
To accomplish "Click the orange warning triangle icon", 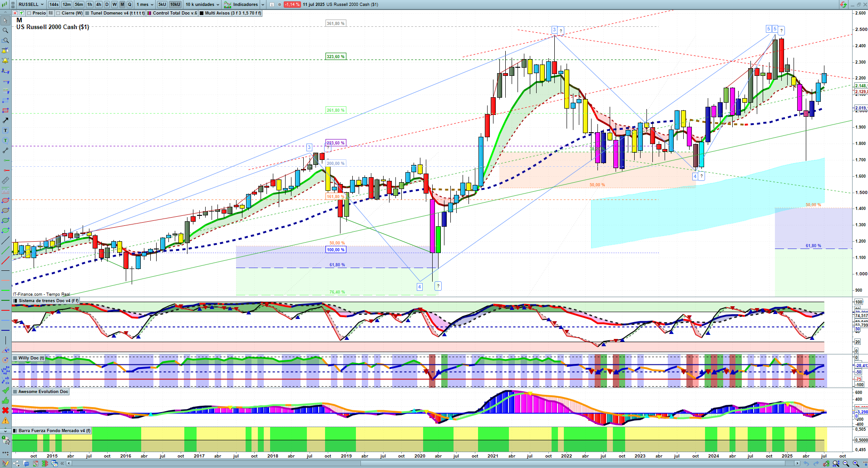I will [5, 420].
